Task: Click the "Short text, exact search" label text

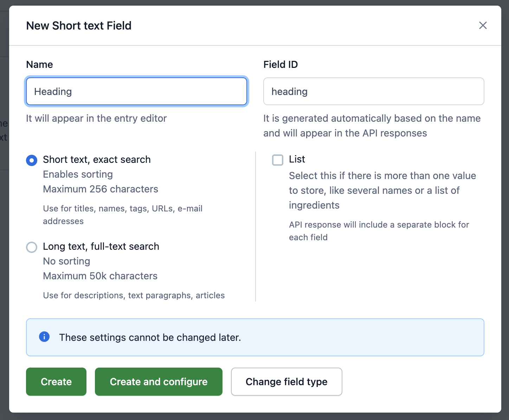Action: [97, 159]
